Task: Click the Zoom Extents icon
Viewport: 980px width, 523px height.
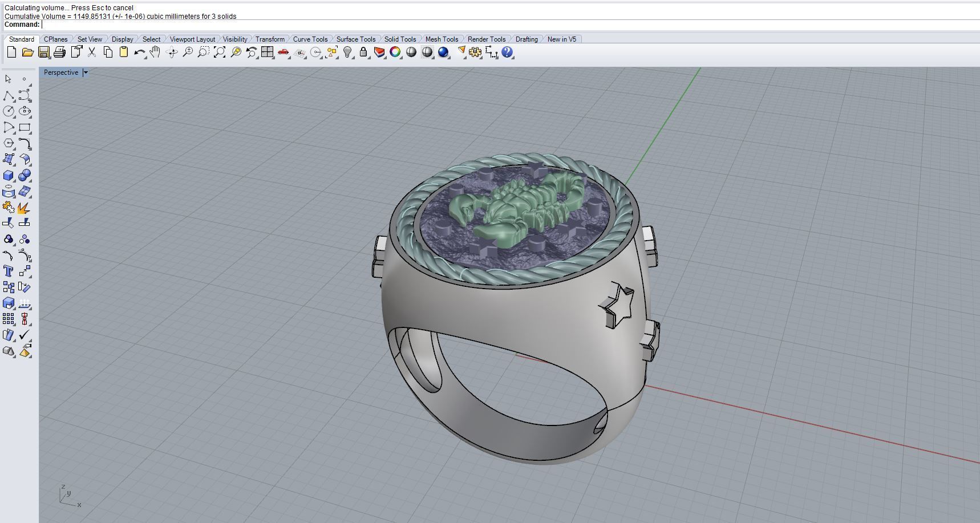Action: (219, 52)
